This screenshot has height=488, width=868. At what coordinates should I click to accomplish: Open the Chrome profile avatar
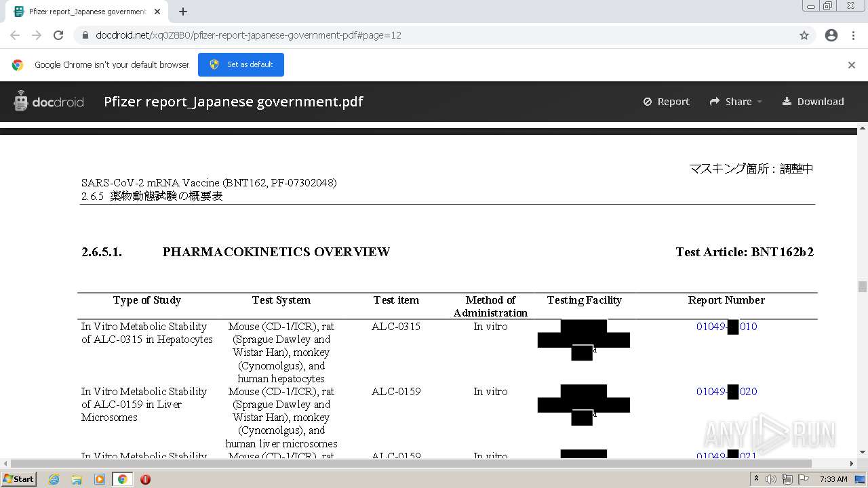831,35
